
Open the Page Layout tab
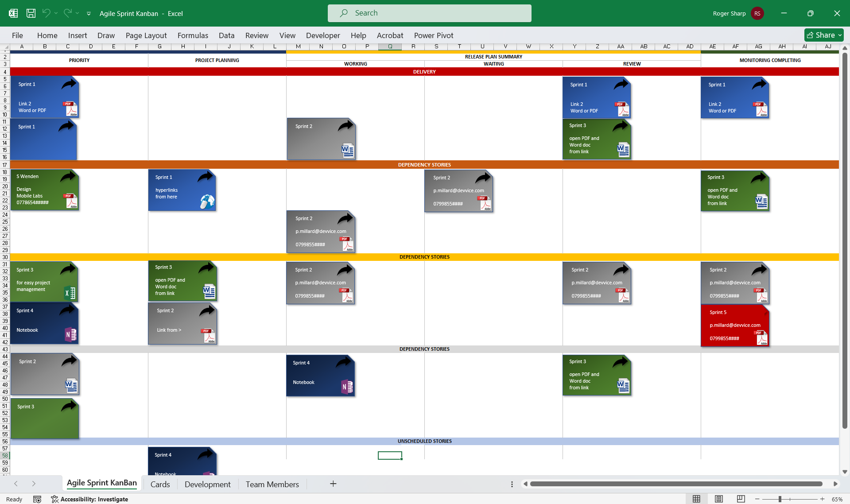146,35
